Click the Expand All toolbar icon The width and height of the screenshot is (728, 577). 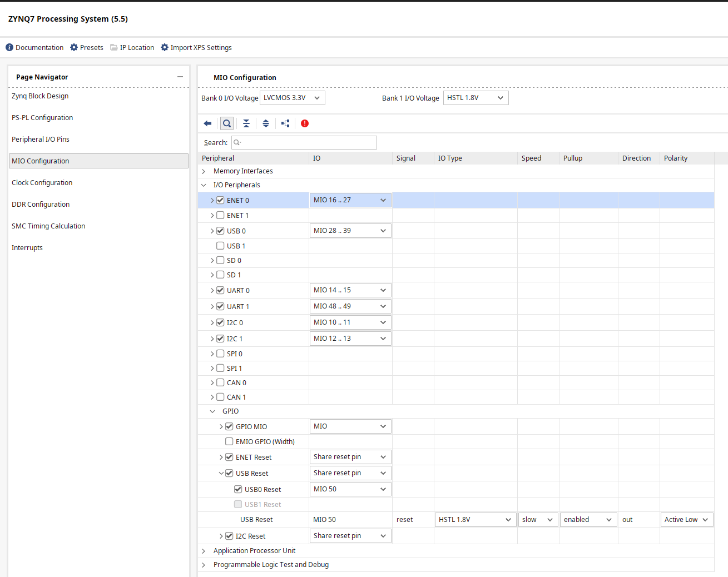tap(266, 123)
